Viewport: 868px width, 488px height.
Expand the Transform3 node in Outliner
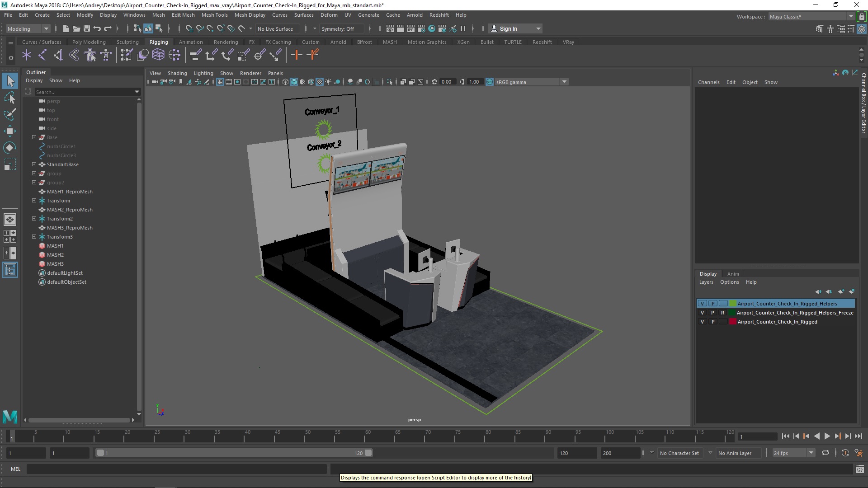[x=34, y=237]
